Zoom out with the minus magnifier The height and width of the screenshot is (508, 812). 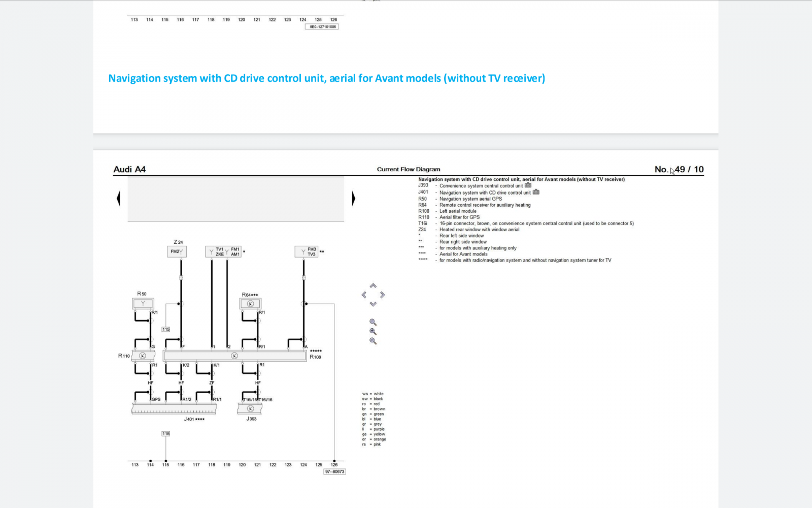(x=373, y=341)
